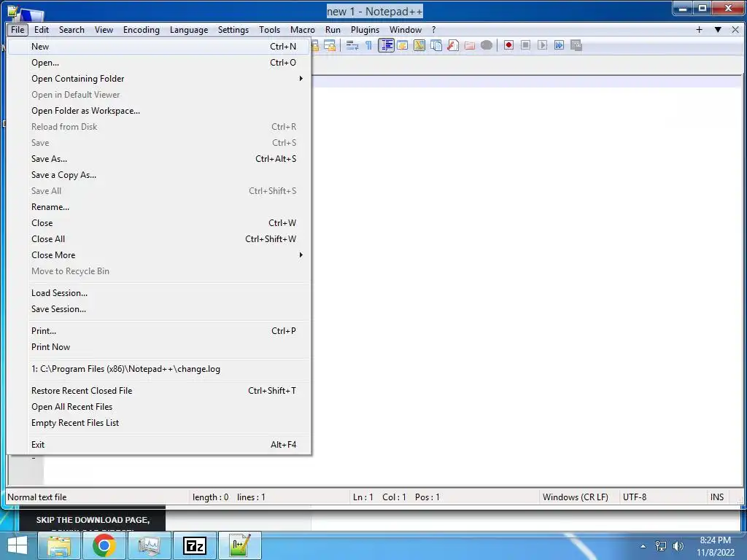Click Show All Characters pilcrow icon

(368, 45)
